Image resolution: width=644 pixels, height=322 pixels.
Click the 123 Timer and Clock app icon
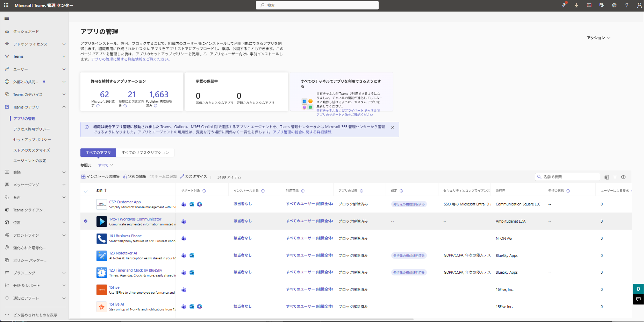click(x=101, y=272)
